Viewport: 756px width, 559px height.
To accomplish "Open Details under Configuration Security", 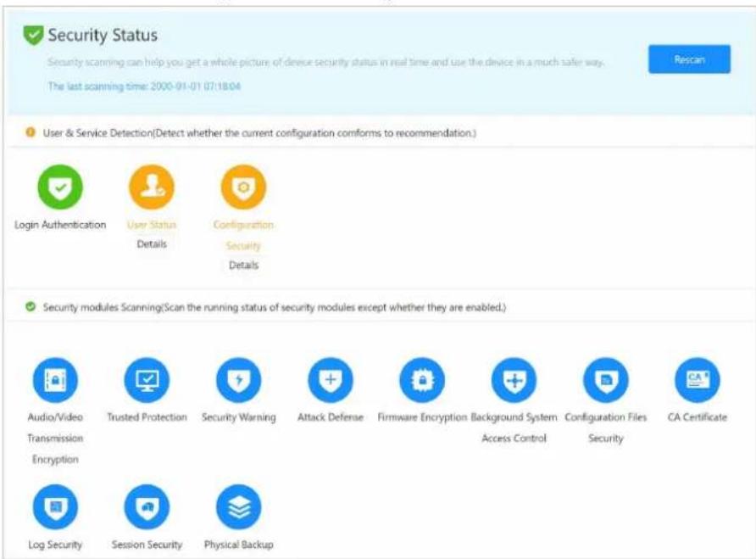I will coord(243,265).
